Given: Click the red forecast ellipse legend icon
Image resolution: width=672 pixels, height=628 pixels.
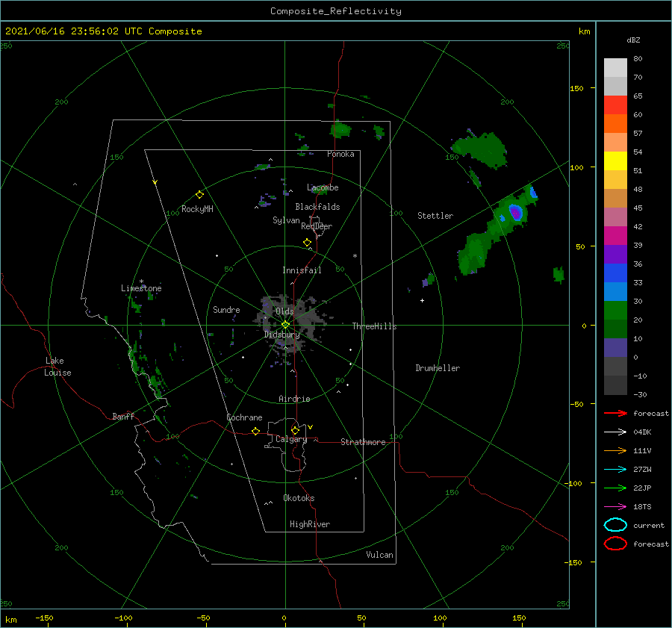Looking at the screenshot, I should [x=615, y=544].
